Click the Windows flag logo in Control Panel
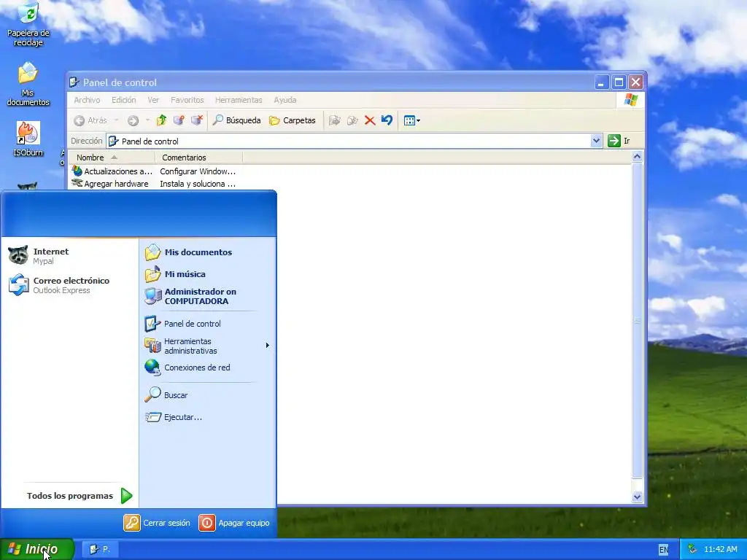The height and width of the screenshot is (560, 747). pyautogui.click(x=631, y=100)
